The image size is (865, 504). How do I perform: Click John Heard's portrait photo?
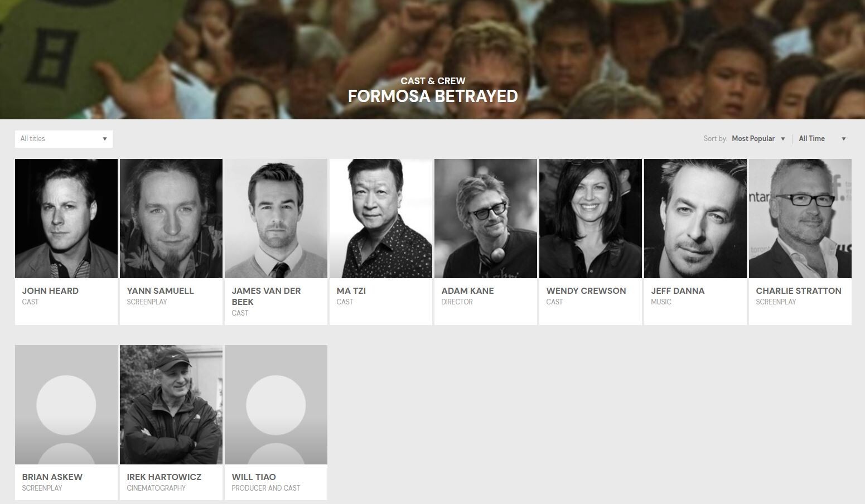[x=66, y=219]
